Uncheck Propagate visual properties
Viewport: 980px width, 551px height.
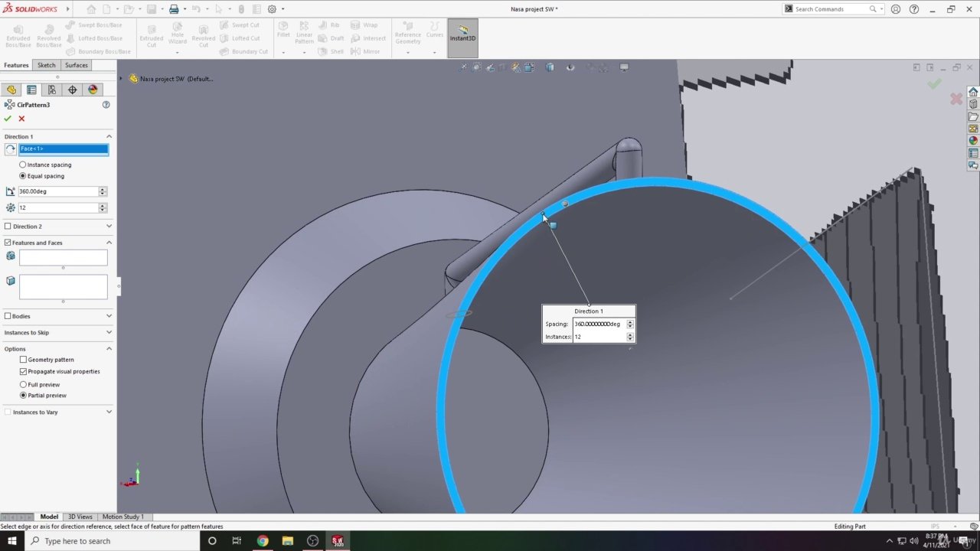pyautogui.click(x=23, y=371)
